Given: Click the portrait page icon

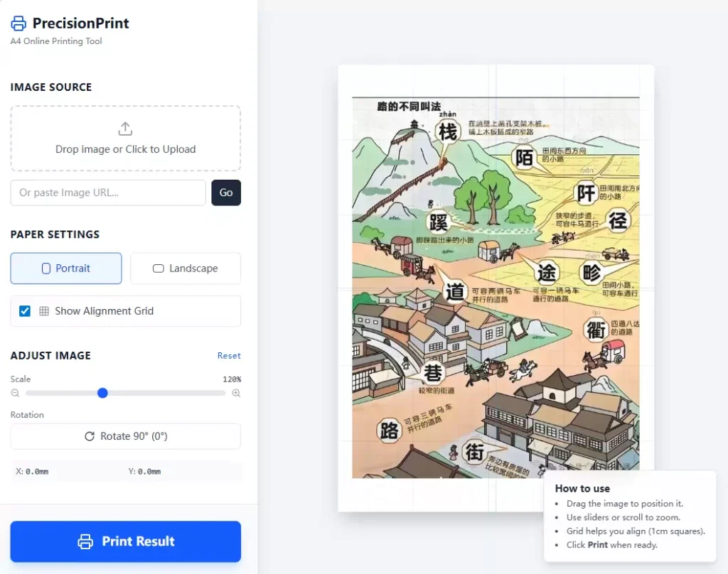Looking at the screenshot, I should pyautogui.click(x=46, y=269).
